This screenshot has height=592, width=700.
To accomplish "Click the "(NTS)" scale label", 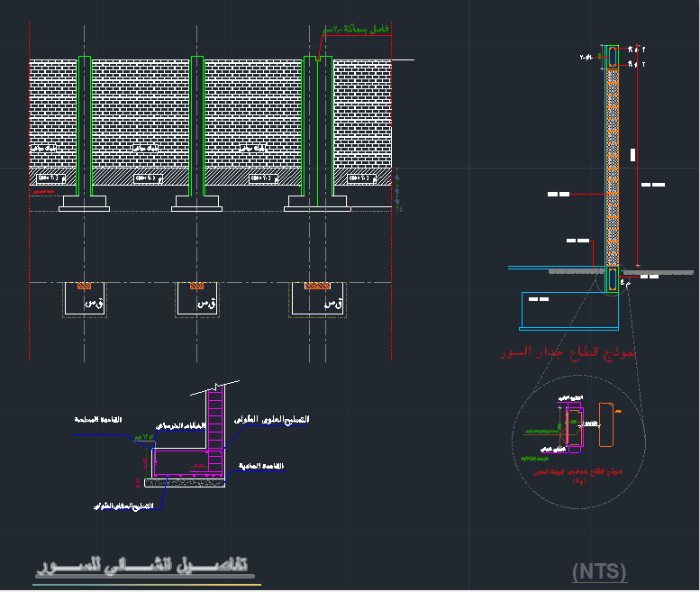I will (599, 572).
